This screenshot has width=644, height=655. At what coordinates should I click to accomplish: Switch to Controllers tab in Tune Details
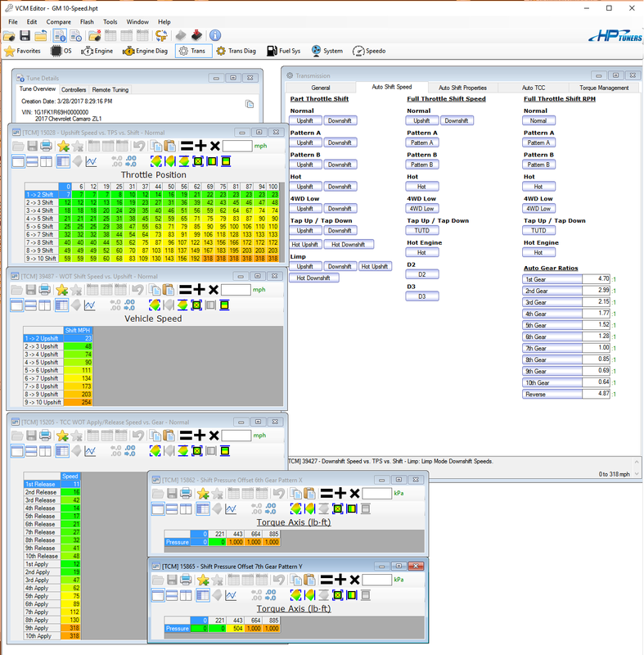74,90
